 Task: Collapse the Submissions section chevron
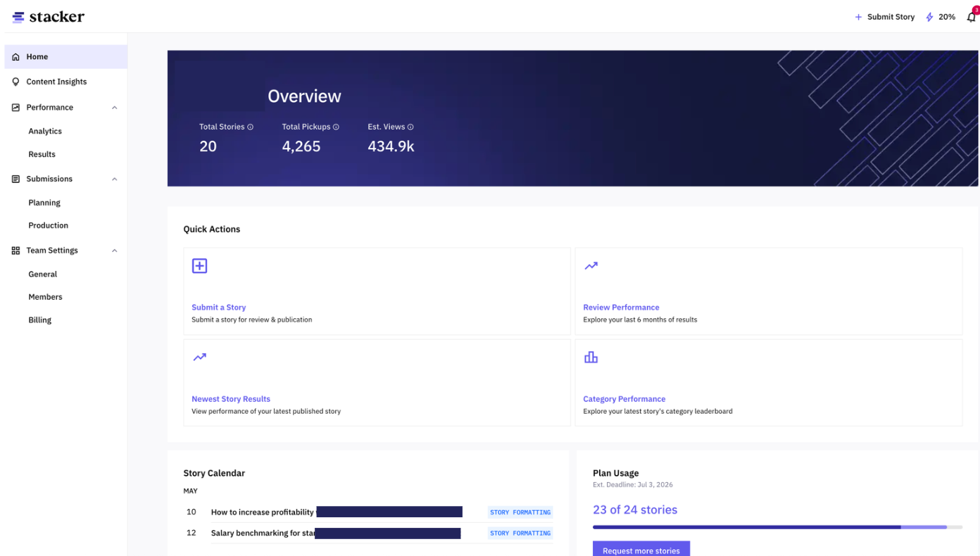pyautogui.click(x=114, y=179)
